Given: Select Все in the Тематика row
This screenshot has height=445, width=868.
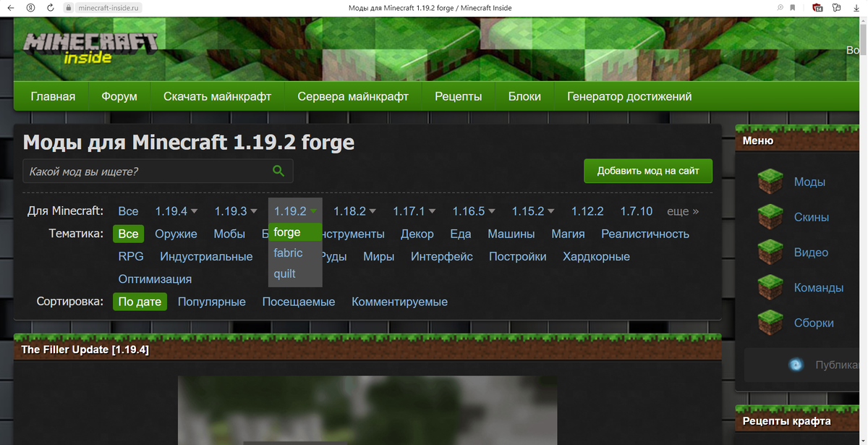Looking at the screenshot, I should click(128, 234).
